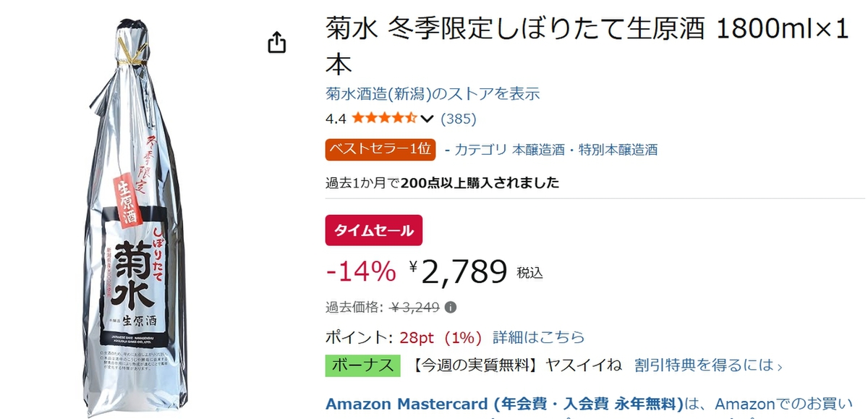Open the 割引特典を得るには link
Screen dimensions: 868x419
click(x=708, y=365)
